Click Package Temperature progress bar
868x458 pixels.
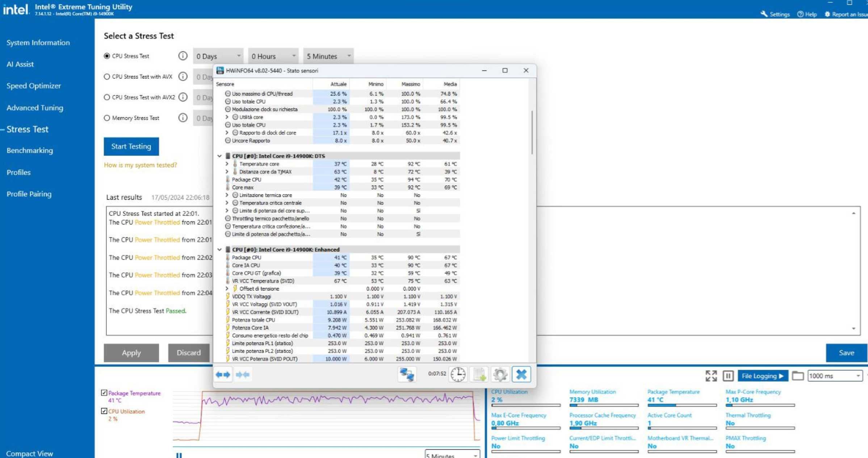[682, 405]
